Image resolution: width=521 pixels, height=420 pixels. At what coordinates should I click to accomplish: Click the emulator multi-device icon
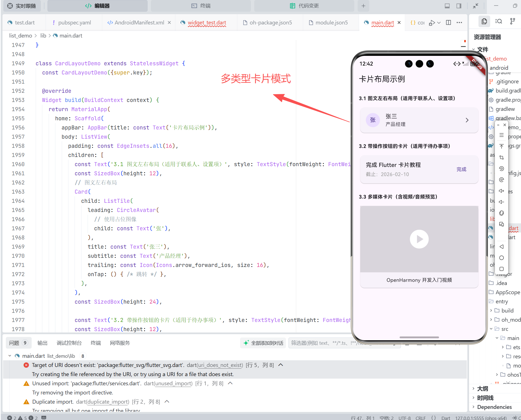[x=502, y=224]
